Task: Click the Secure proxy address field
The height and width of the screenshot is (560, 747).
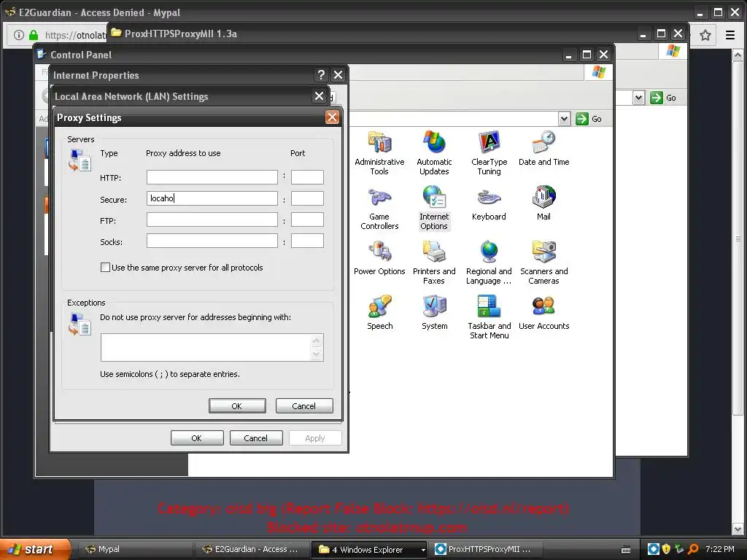Action: click(212, 198)
